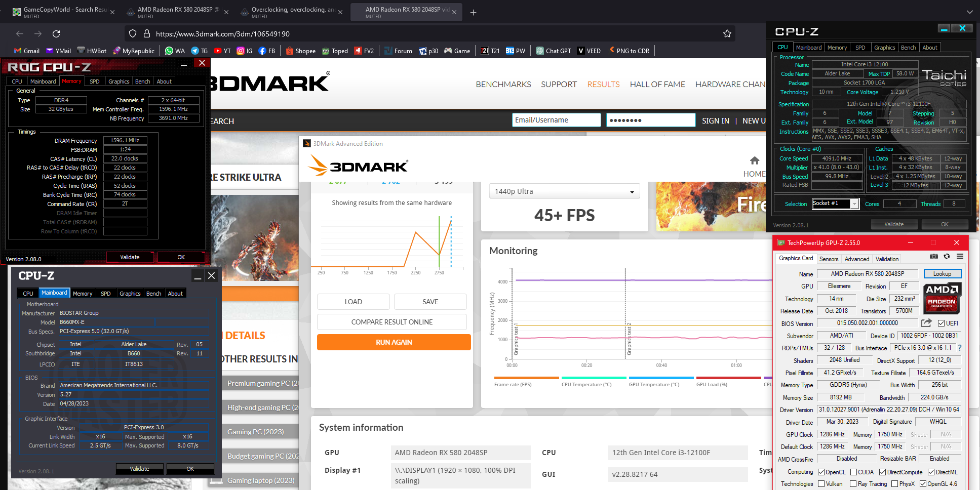The width and height of the screenshot is (980, 490).
Task: Toggle the DirectML checkbox
Action: coord(931,472)
